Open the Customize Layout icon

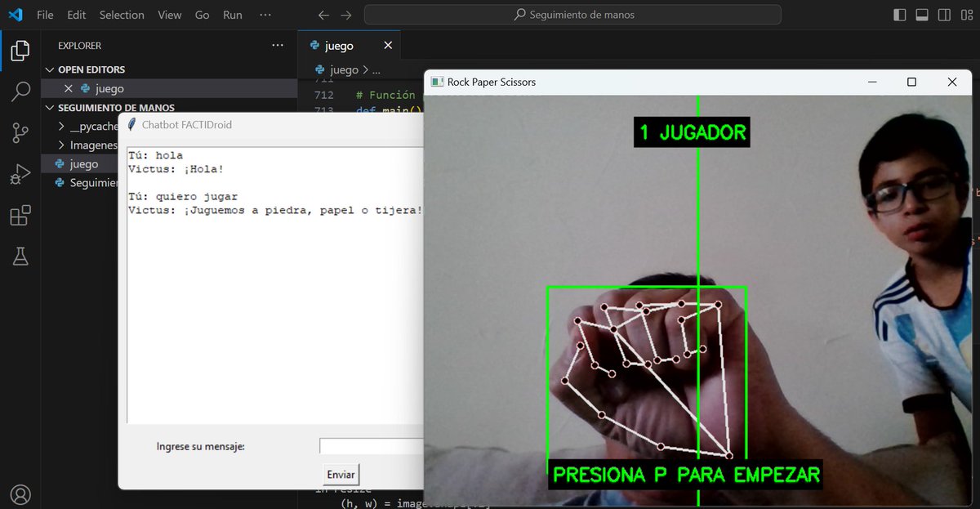(x=966, y=15)
